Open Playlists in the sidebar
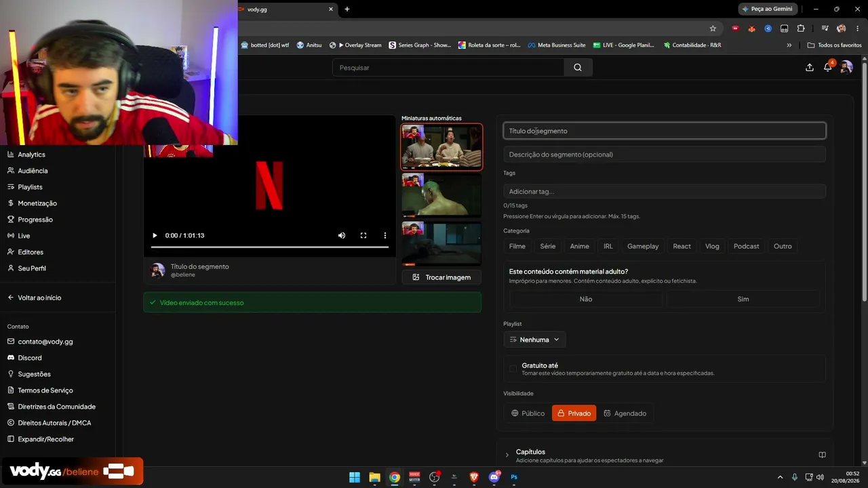This screenshot has height=488, width=868. [x=30, y=187]
